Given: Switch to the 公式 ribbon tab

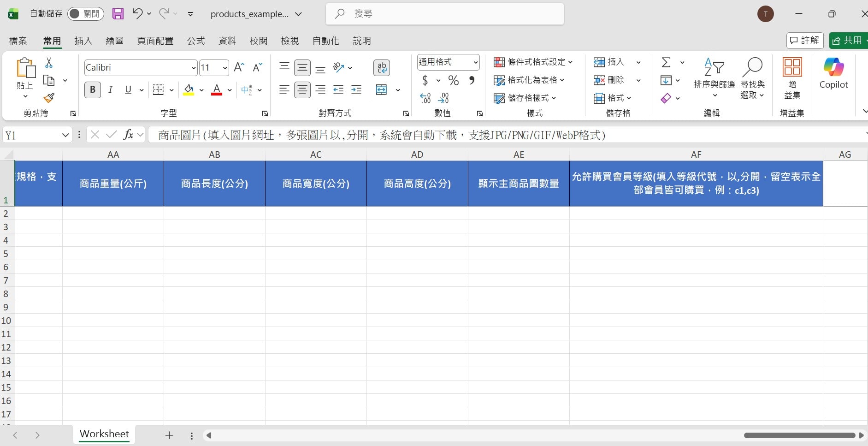Looking at the screenshot, I should (196, 41).
